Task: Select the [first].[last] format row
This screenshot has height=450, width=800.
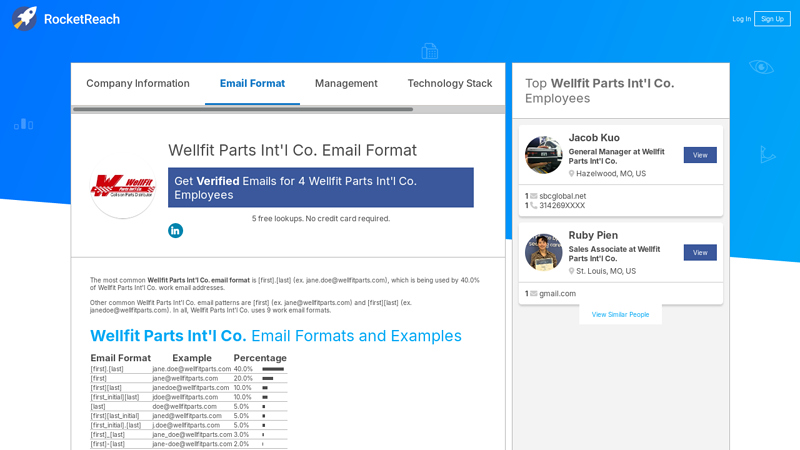Action: [189, 369]
